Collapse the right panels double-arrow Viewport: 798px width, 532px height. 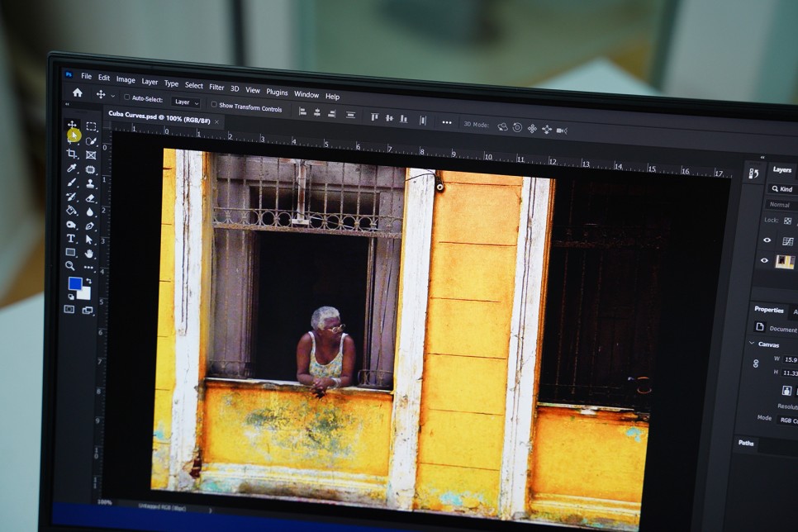[x=762, y=157]
